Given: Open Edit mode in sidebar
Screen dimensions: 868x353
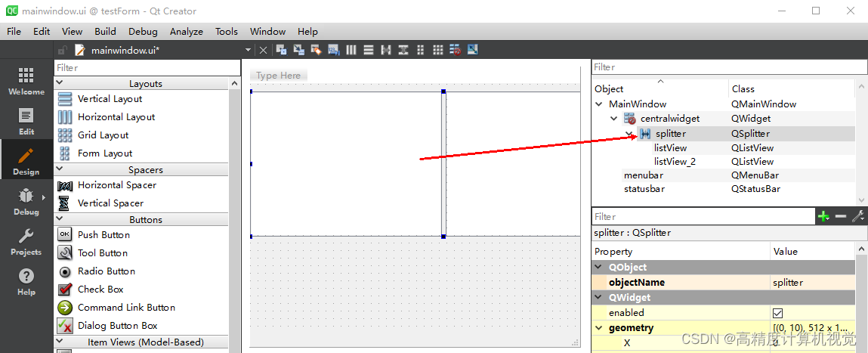Looking at the screenshot, I should point(26,122).
